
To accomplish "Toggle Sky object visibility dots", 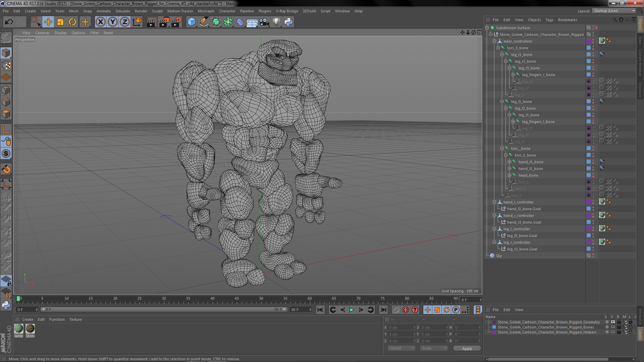I will click(x=593, y=256).
